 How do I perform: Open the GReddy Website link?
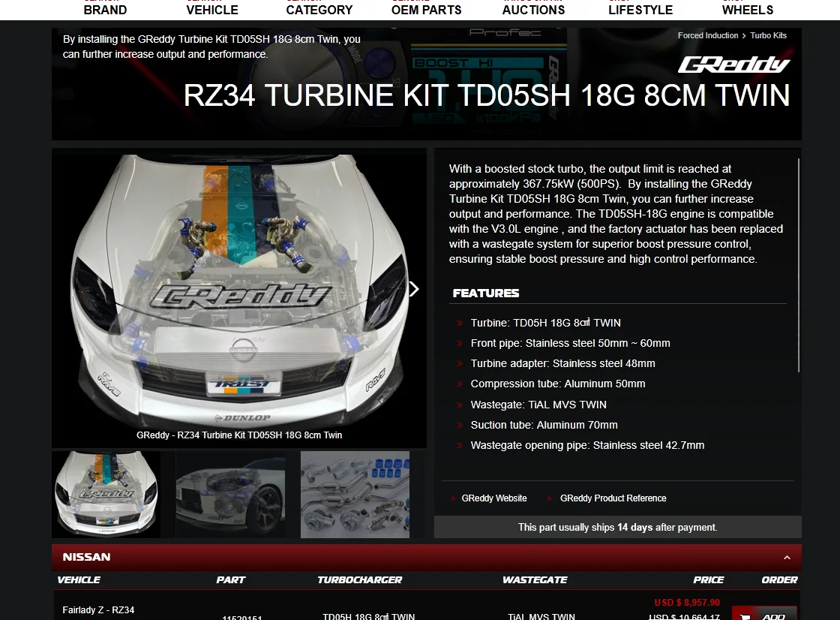(494, 498)
